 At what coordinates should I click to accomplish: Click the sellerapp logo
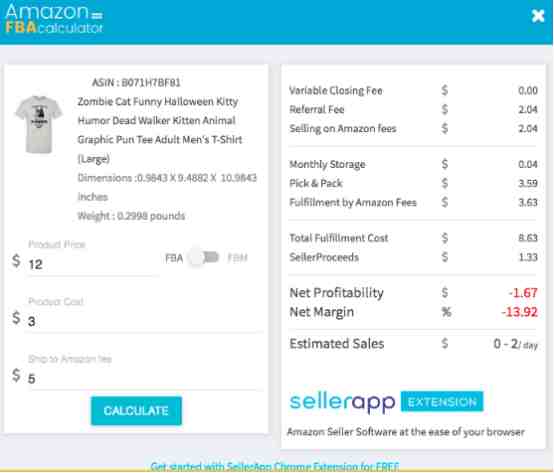point(342,402)
